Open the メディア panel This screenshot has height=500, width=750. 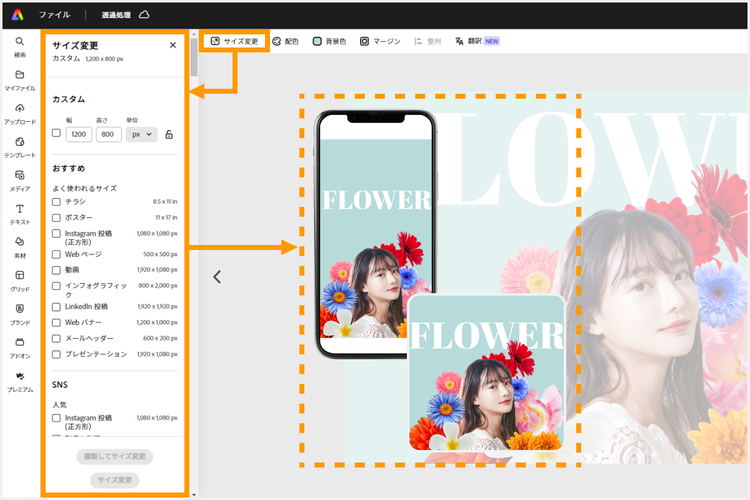20,181
